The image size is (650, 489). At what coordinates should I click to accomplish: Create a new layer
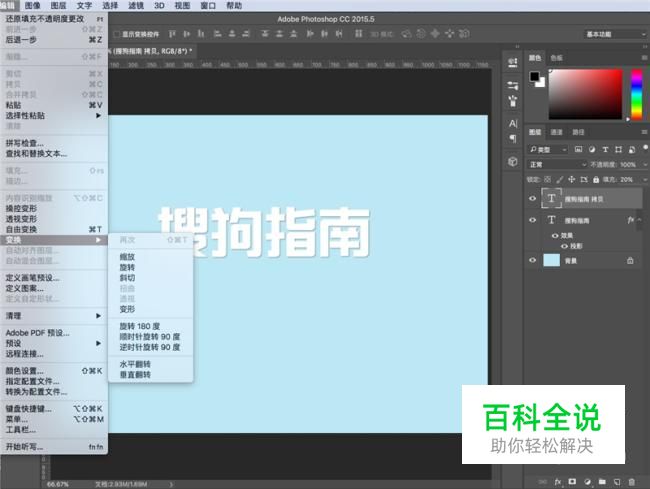617,482
